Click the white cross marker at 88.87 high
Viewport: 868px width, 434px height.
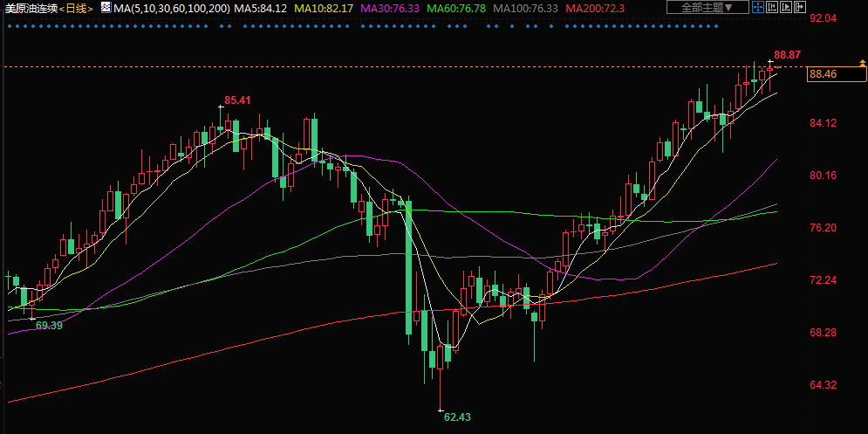[770, 60]
